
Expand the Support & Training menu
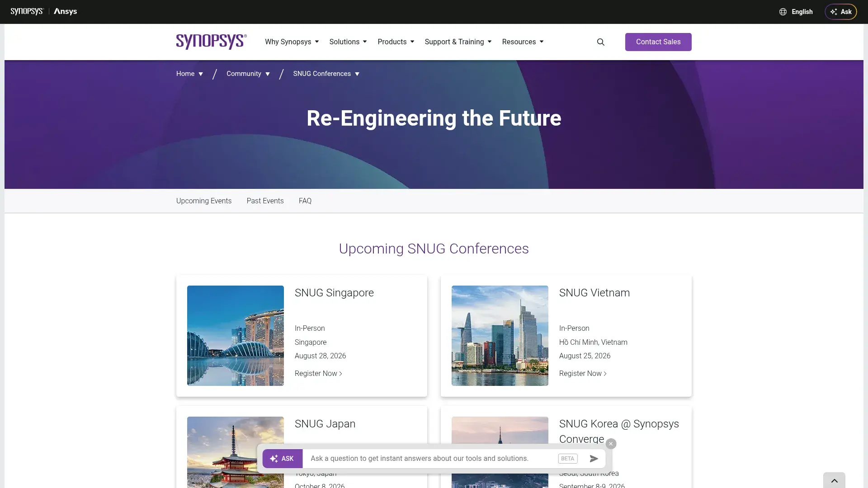click(x=458, y=42)
